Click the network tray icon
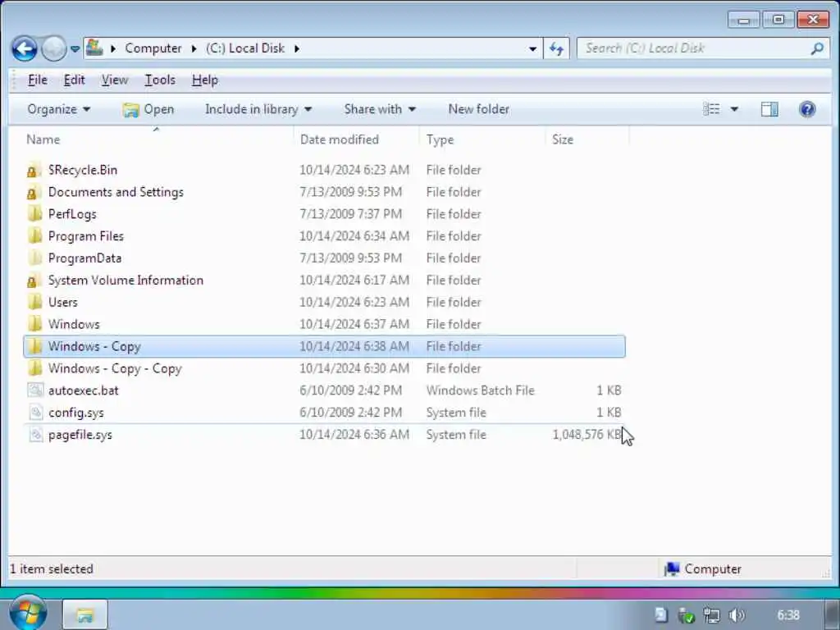Image resolution: width=840 pixels, height=630 pixels. [x=711, y=615]
